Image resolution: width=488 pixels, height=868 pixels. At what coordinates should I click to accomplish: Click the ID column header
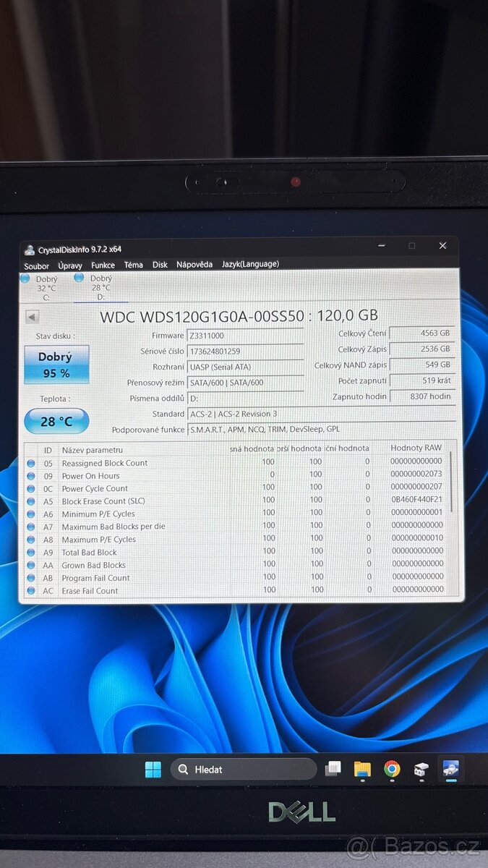(48, 450)
